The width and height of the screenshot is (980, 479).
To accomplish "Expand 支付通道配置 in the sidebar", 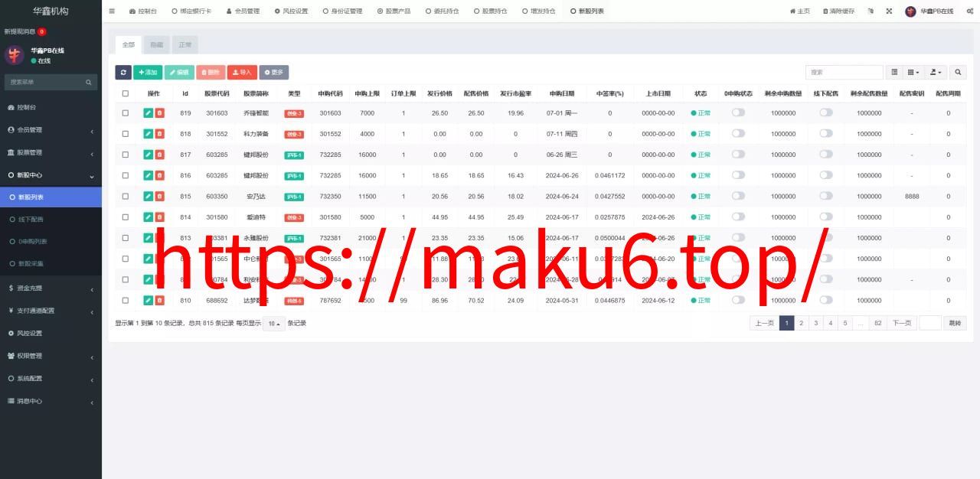I will point(51,311).
